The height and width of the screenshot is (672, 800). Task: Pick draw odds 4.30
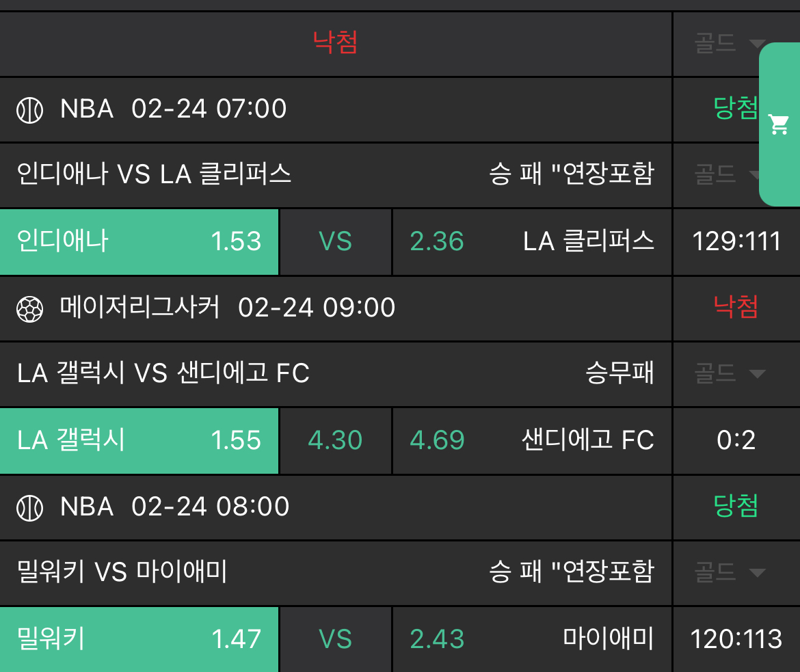[x=335, y=440]
